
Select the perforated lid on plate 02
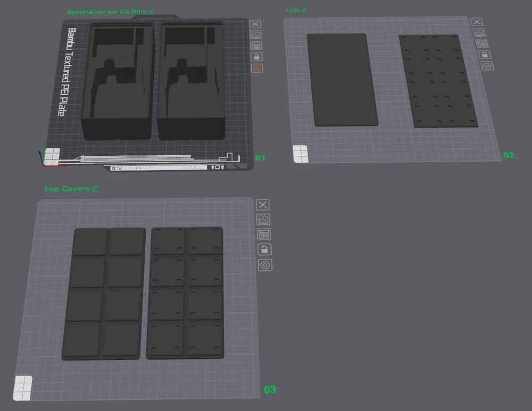pyautogui.click(x=438, y=81)
